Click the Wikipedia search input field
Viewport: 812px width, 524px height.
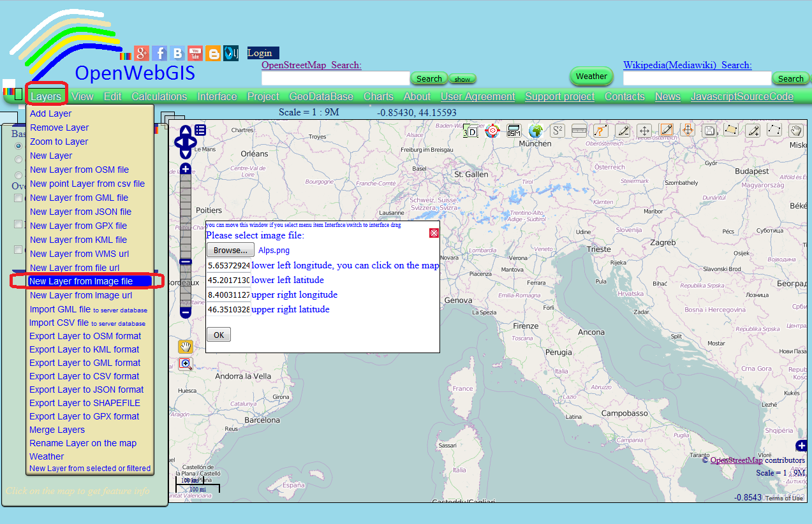[697, 78]
